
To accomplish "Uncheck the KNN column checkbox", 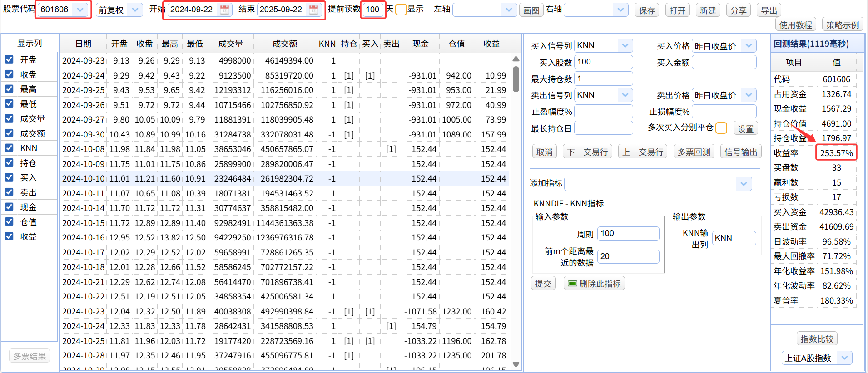I will point(9,148).
